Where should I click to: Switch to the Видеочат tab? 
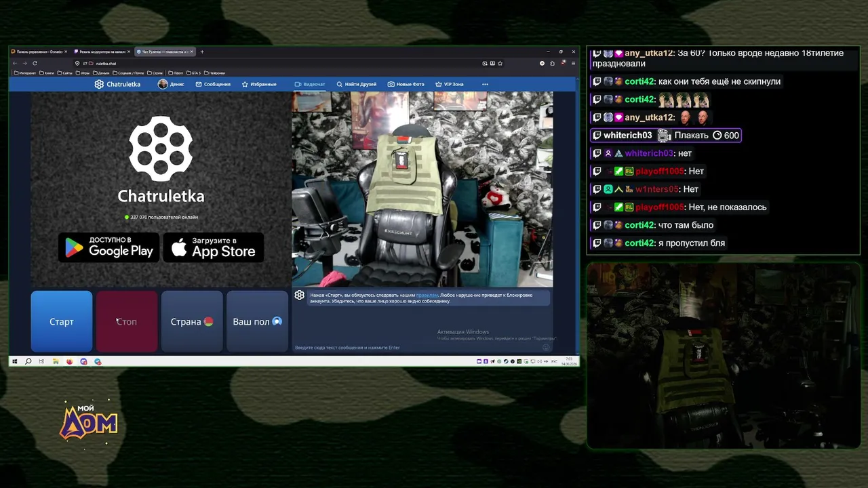point(310,84)
